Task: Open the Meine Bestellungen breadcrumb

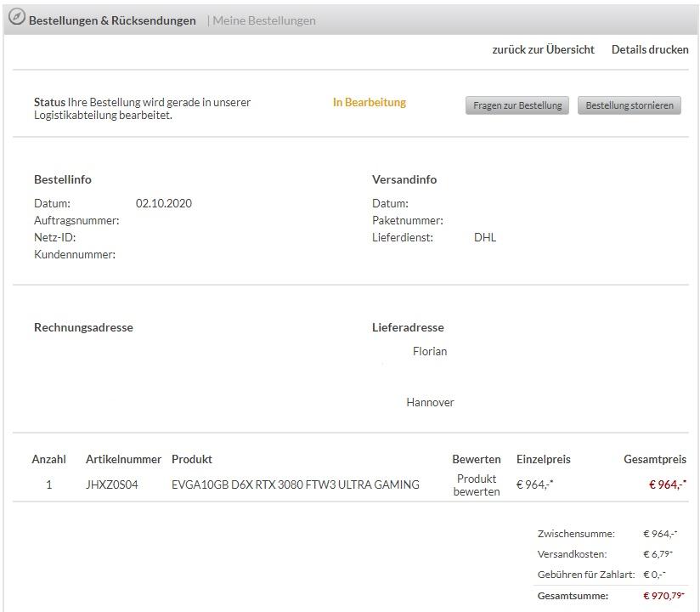Action: pos(264,20)
